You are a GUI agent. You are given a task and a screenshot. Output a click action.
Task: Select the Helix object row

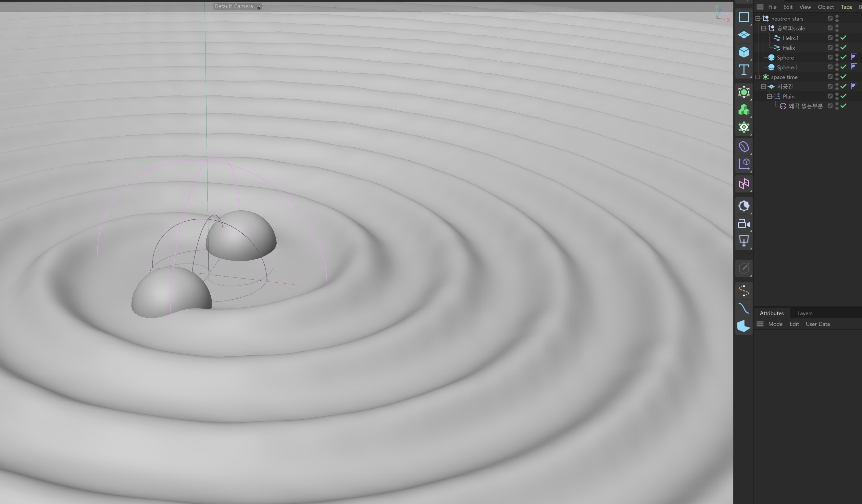(788, 48)
